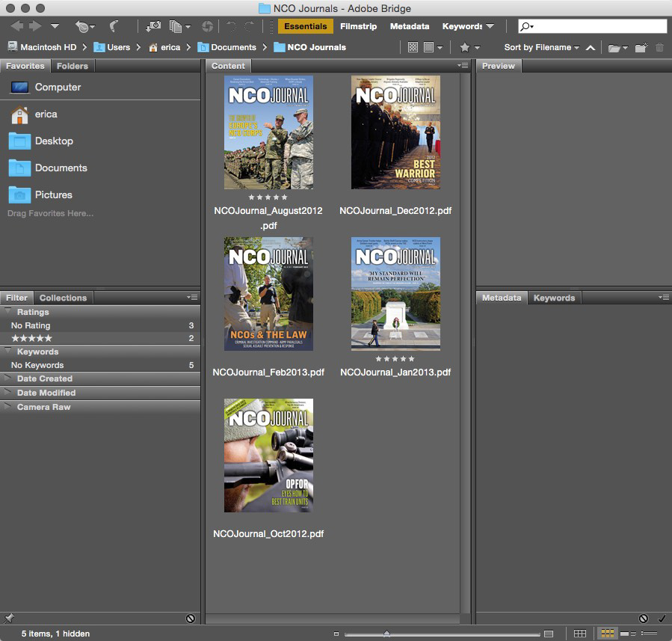The width and height of the screenshot is (672, 641).
Task: Click the Clear filter icon in Filter panel
Action: tap(191, 619)
